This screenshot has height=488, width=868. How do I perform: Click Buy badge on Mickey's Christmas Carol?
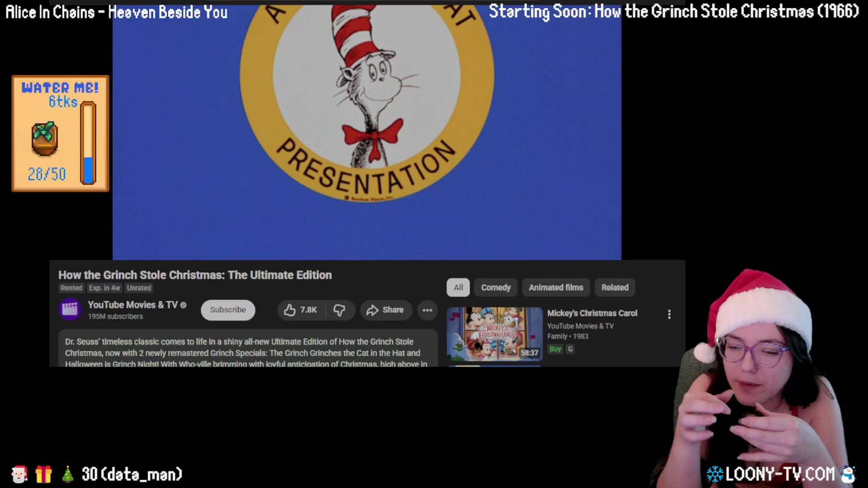(555, 349)
